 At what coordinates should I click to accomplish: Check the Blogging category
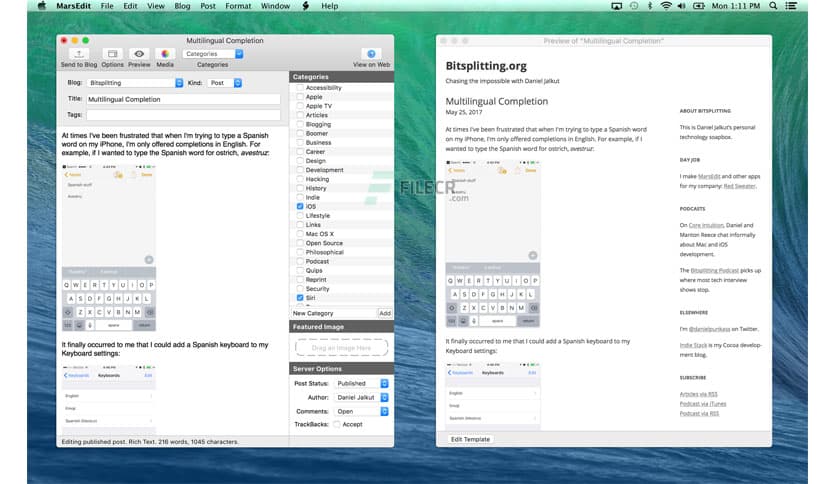300,124
